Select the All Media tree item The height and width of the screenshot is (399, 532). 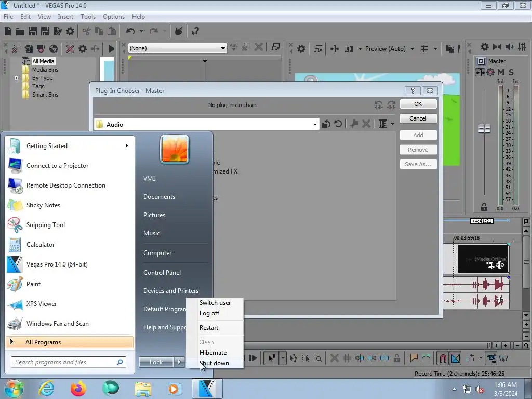[x=43, y=61]
